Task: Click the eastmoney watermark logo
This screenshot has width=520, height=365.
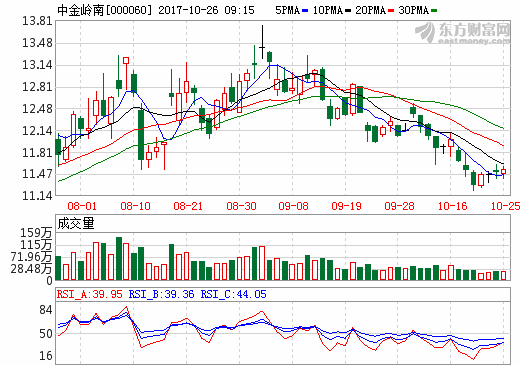Action: (463, 33)
